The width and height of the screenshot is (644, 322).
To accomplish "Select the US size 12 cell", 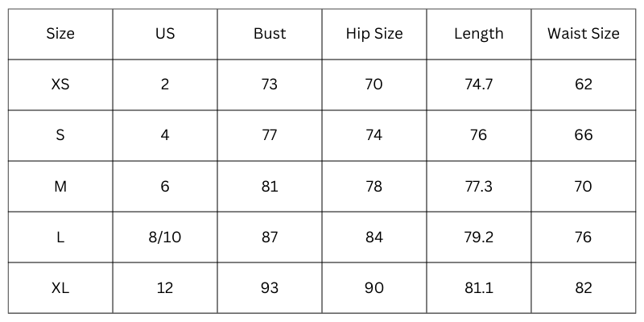I will (x=165, y=288).
